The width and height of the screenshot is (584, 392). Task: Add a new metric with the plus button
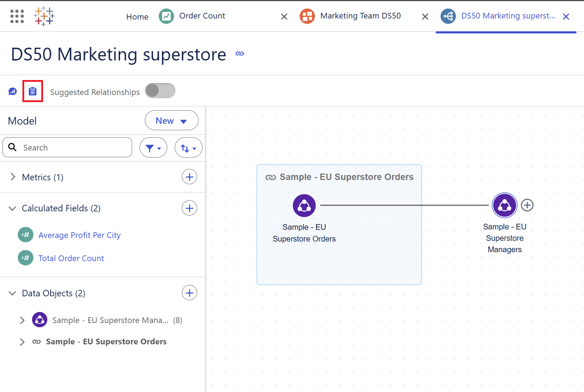189,177
